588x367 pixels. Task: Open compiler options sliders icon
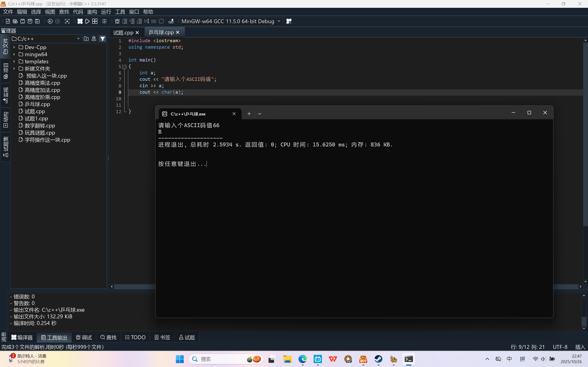pyautogui.click(x=105, y=21)
